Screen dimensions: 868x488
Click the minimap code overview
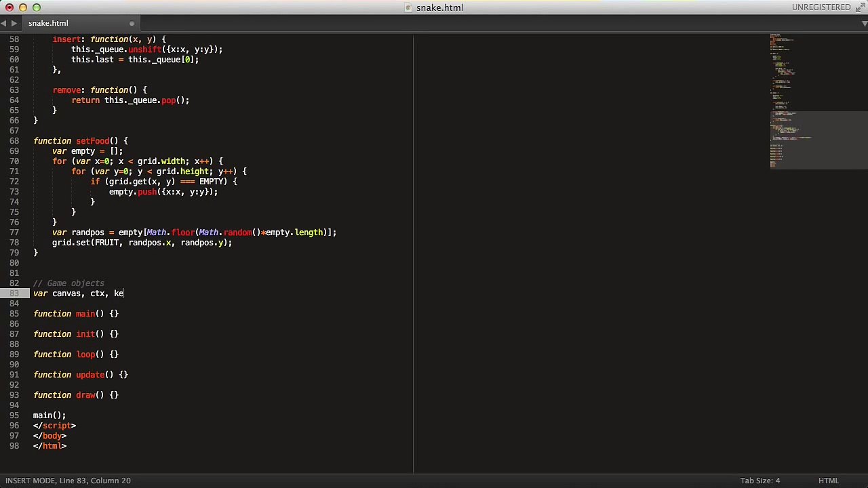[x=818, y=100]
